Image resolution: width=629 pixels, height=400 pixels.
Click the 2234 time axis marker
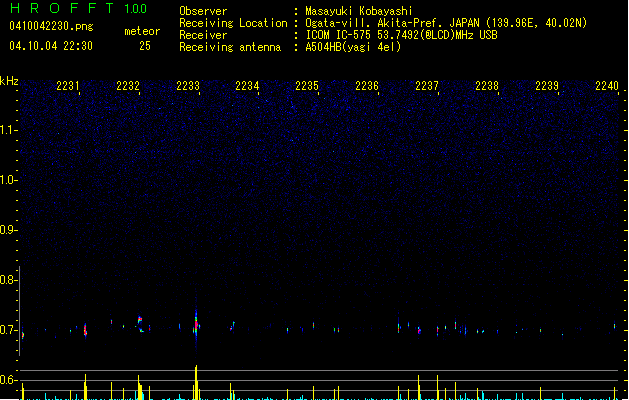[x=247, y=86]
